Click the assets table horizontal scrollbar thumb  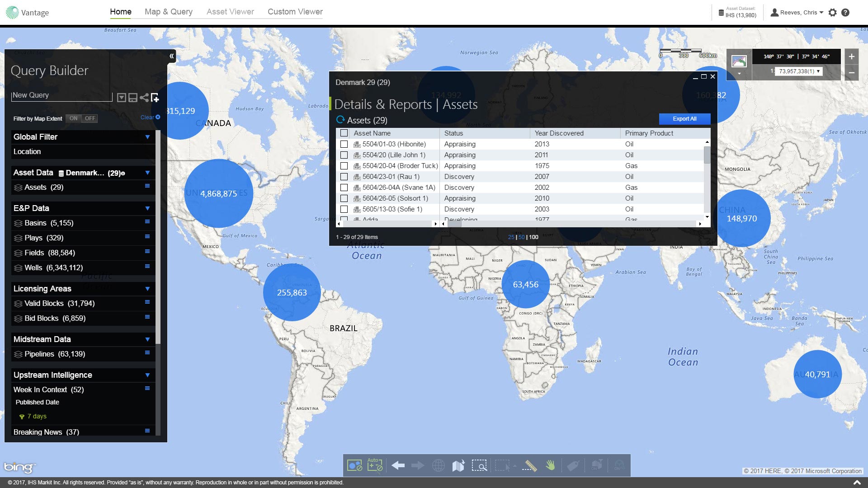point(454,224)
